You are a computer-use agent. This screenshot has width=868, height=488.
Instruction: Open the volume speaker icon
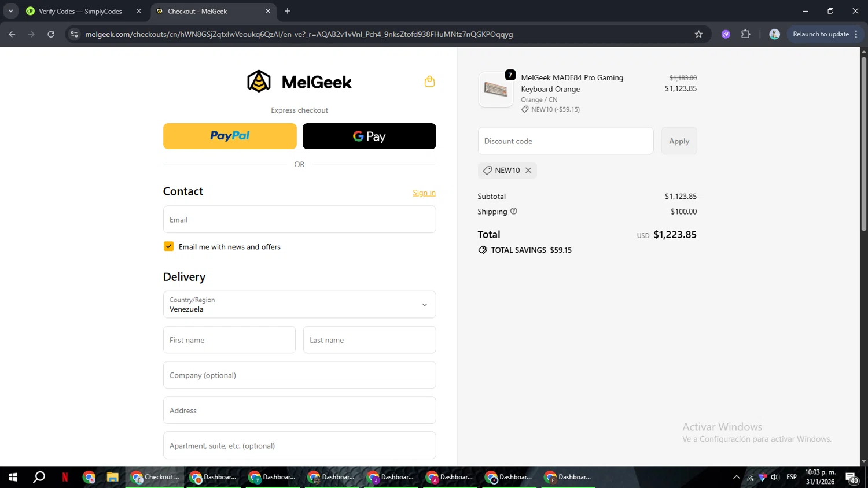click(x=775, y=477)
